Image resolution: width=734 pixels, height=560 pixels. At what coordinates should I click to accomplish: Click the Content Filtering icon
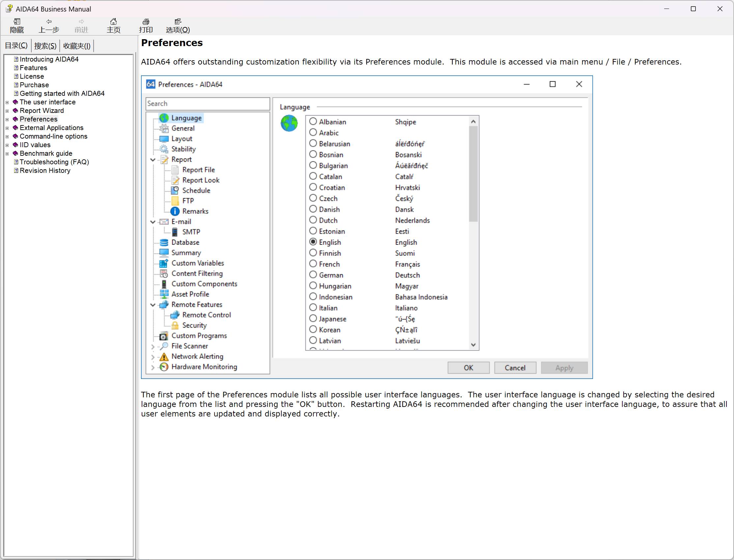point(164,273)
